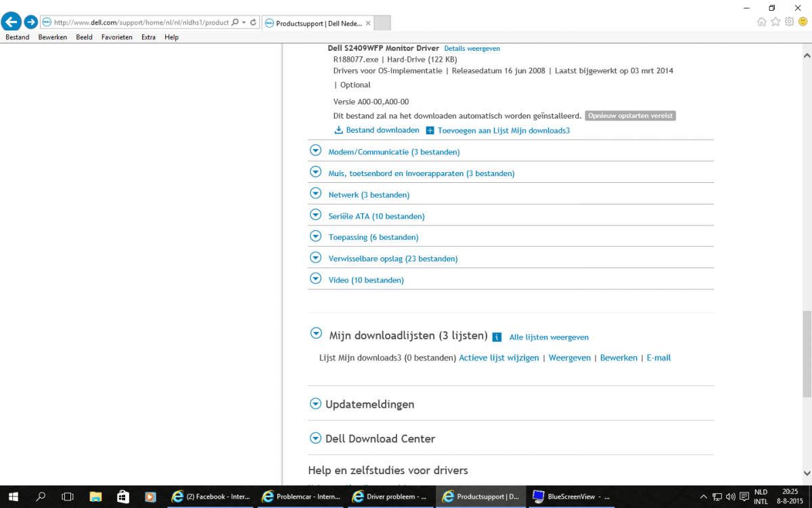
Task: Open the media player taskbar icon
Action: (150, 496)
